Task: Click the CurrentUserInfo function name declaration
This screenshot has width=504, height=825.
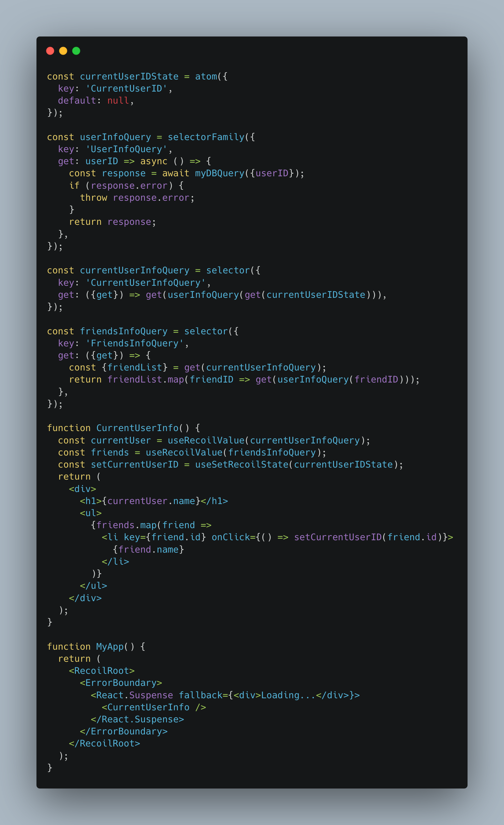Action: point(137,428)
